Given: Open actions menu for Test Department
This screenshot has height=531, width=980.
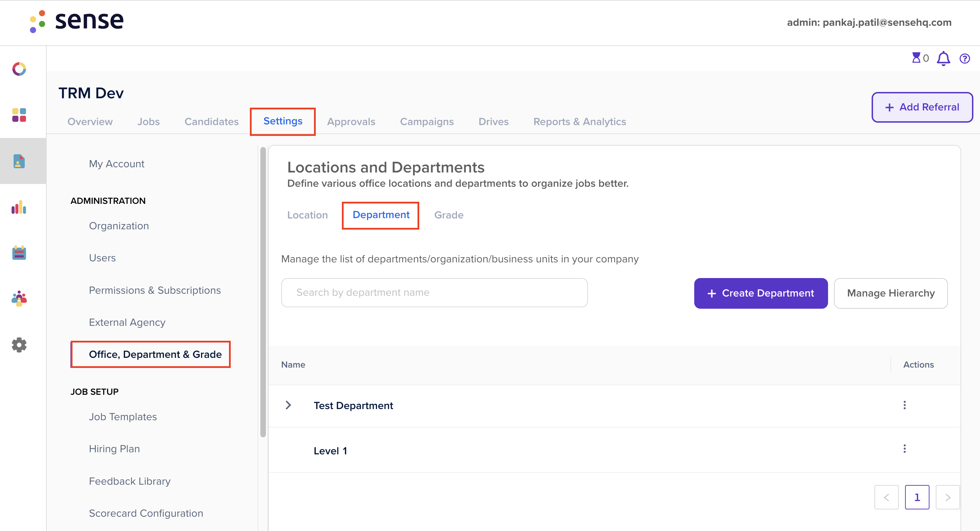Looking at the screenshot, I should (x=904, y=405).
